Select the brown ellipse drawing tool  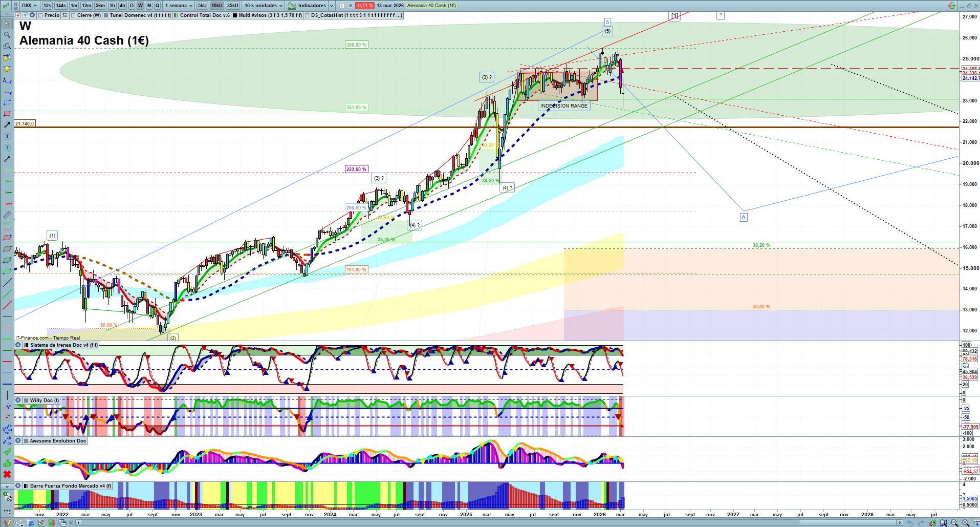pyautogui.click(x=7, y=249)
